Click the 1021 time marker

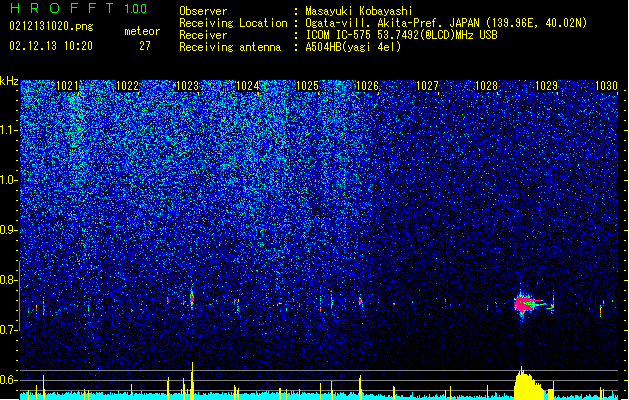[67, 86]
